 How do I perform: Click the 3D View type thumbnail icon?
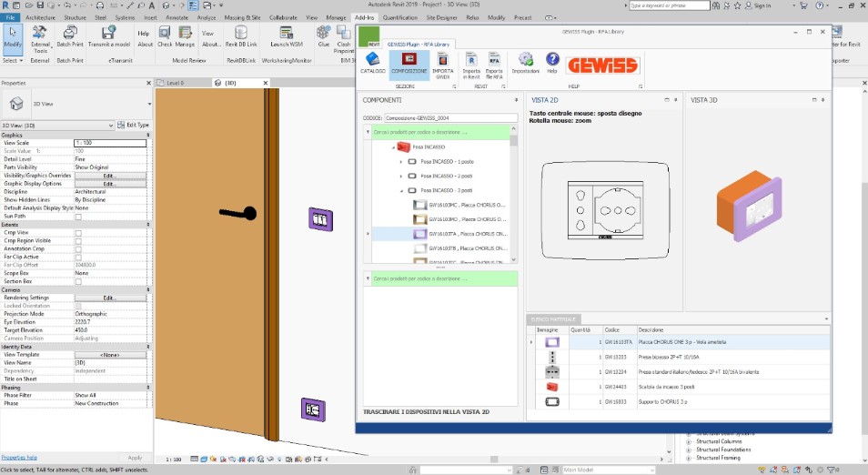pyautogui.click(x=16, y=104)
